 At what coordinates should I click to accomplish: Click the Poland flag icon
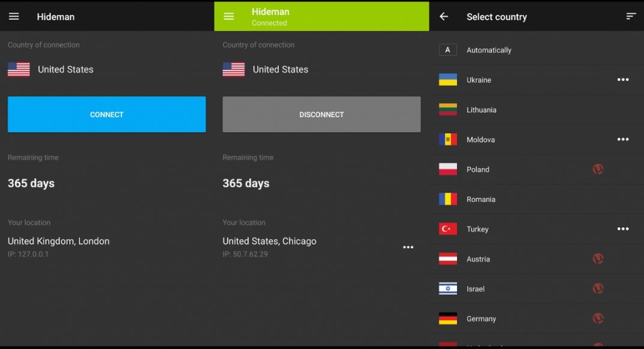pos(448,169)
